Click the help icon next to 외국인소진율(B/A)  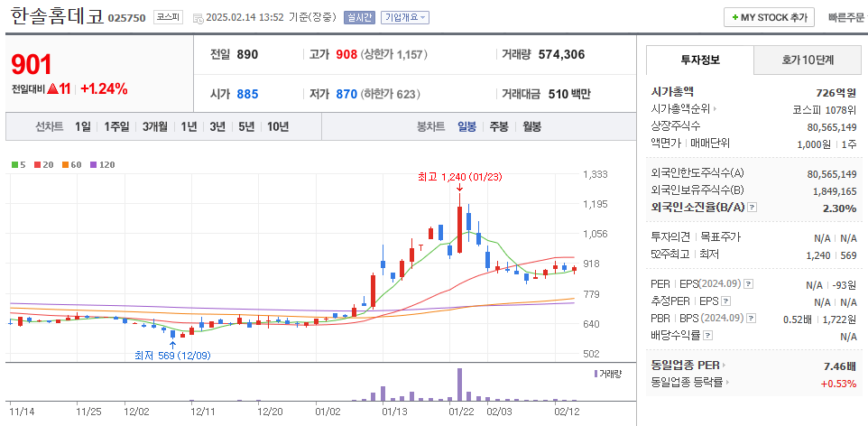pyautogui.click(x=752, y=208)
